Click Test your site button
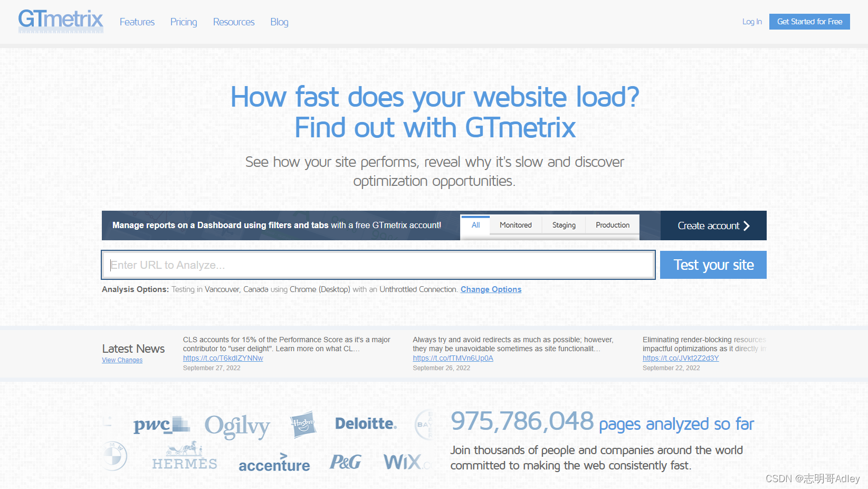The image size is (868, 489). [713, 265]
